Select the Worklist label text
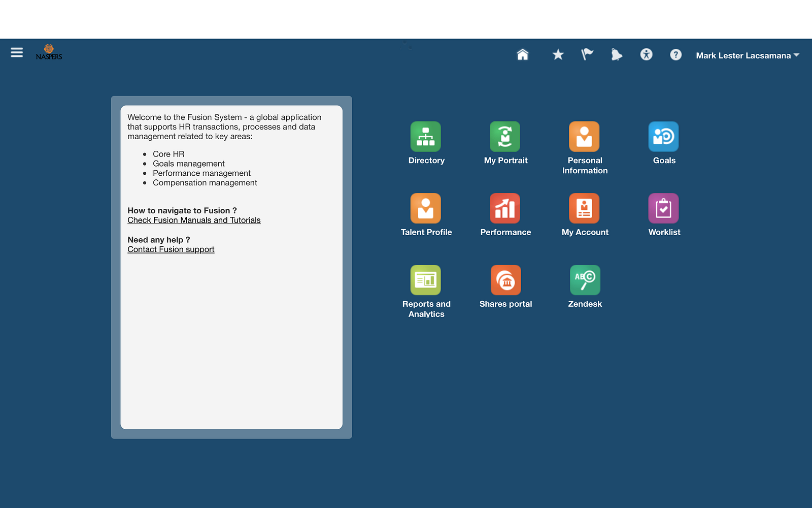 (x=664, y=232)
